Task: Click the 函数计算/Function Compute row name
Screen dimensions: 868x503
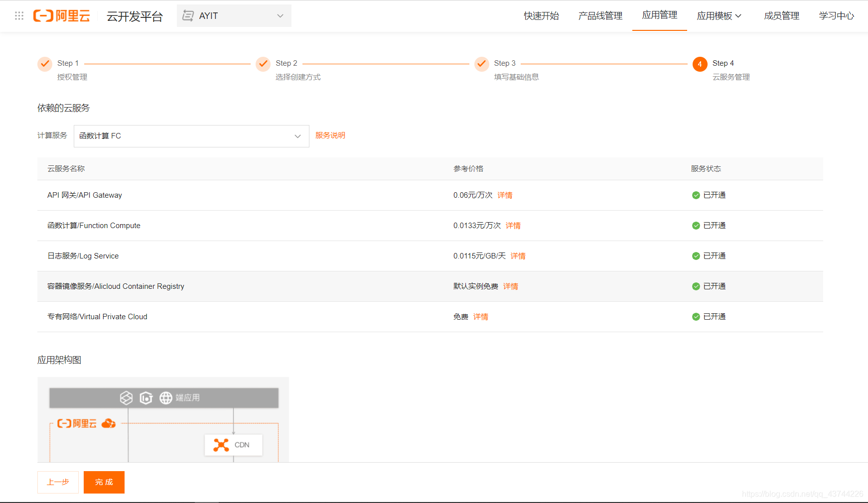Action: tap(94, 226)
